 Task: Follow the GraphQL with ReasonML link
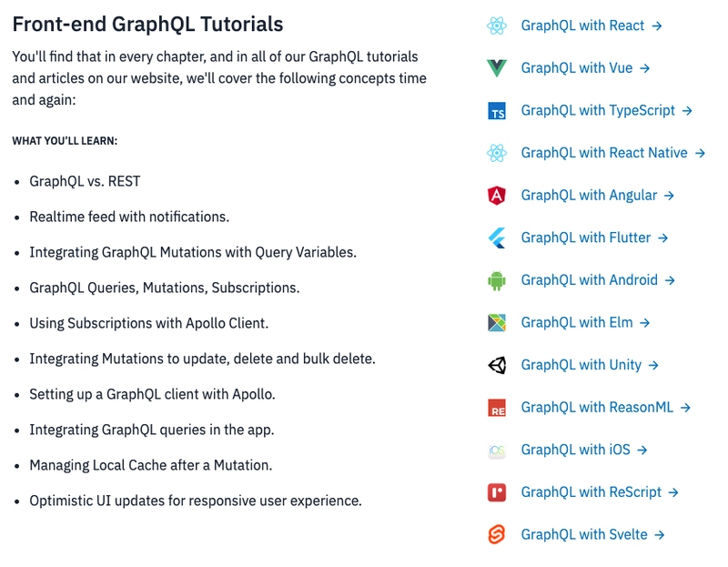(x=606, y=407)
